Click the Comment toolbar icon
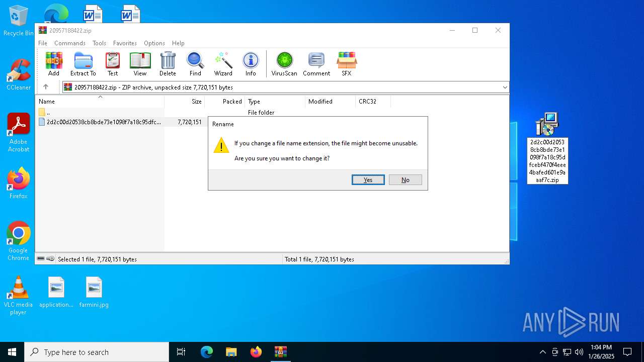 (316, 64)
